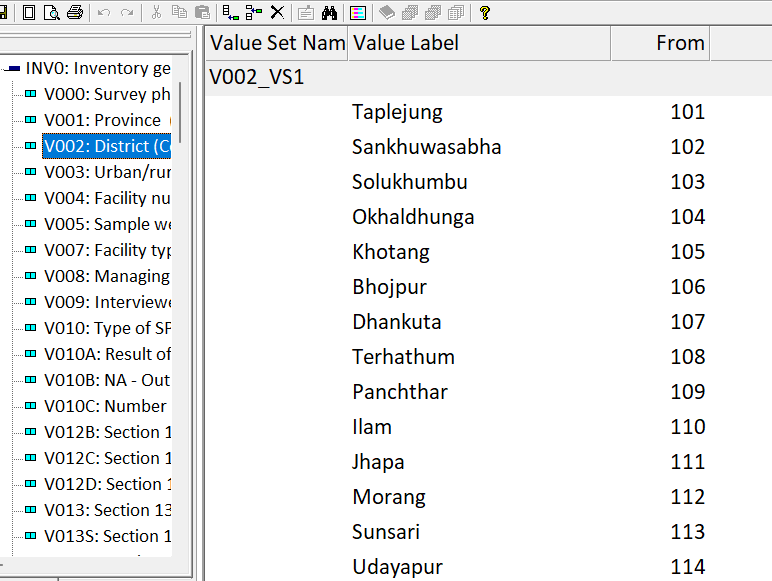Viewport: 772px width, 581px height.
Task: Open Find with the binoculars icon
Action: coord(329,12)
